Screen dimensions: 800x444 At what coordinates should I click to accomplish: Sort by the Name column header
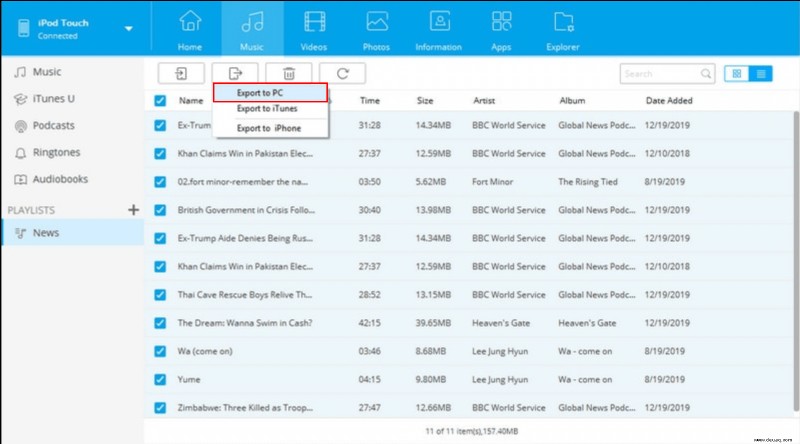[191, 101]
